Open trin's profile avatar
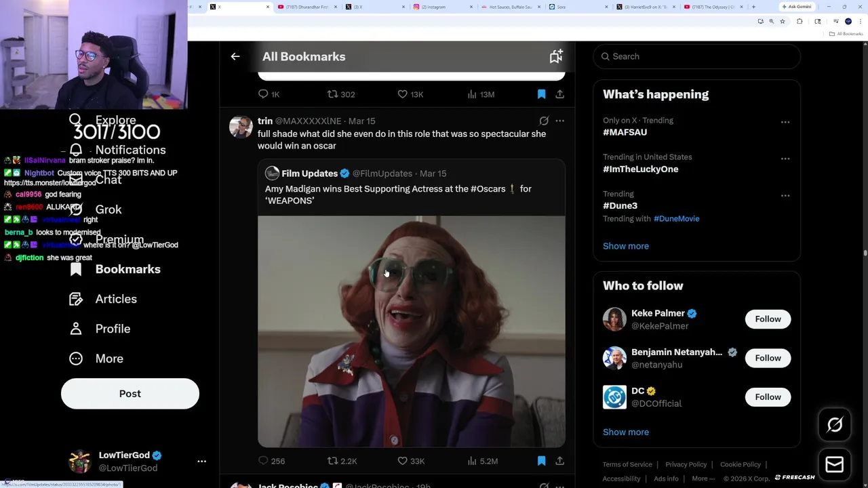 point(241,127)
